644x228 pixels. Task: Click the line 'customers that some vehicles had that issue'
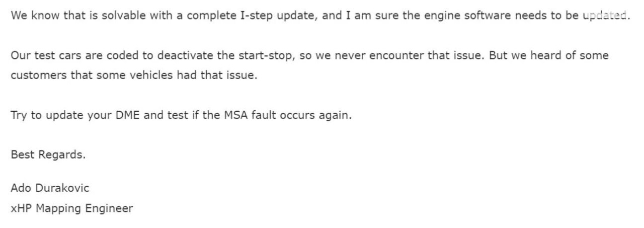click(x=134, y=75)
